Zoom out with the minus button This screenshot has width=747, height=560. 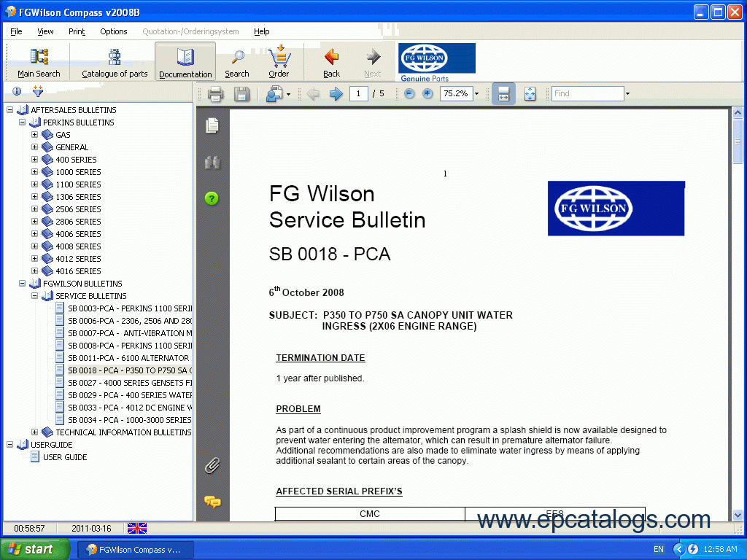[409, 94]
